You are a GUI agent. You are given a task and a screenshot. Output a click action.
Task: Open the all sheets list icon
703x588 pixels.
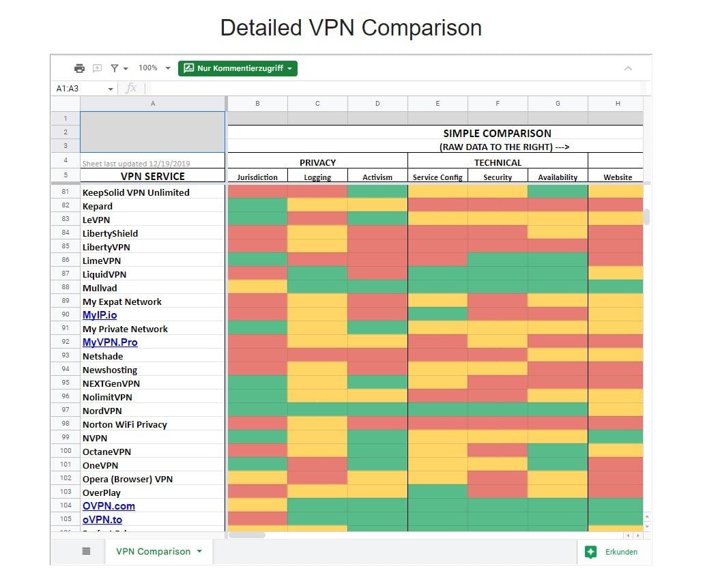86,550
